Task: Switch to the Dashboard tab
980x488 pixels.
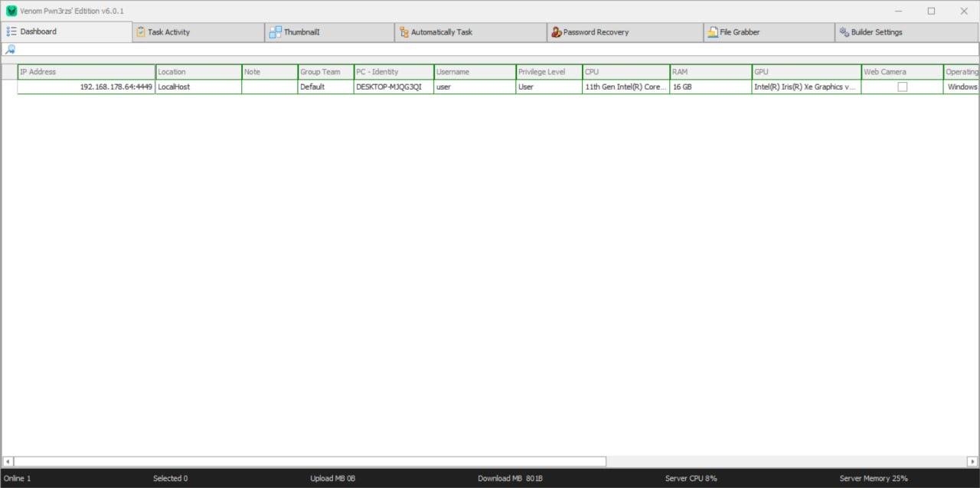Action: [x=66, y=32]
